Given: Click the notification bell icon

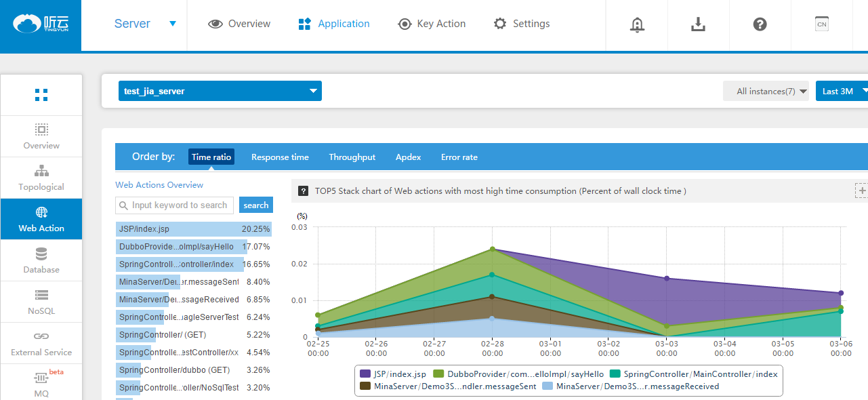Looking at the screenshot, I should (636, 24).
